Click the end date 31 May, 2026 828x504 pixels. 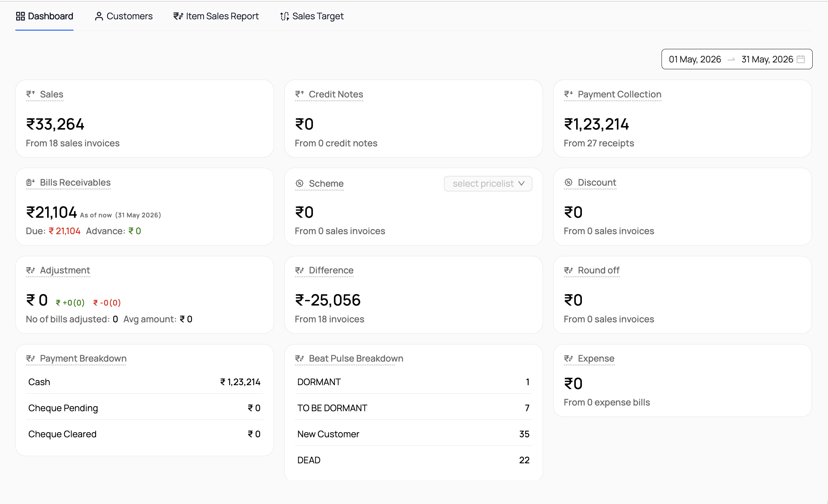[767, 59]
